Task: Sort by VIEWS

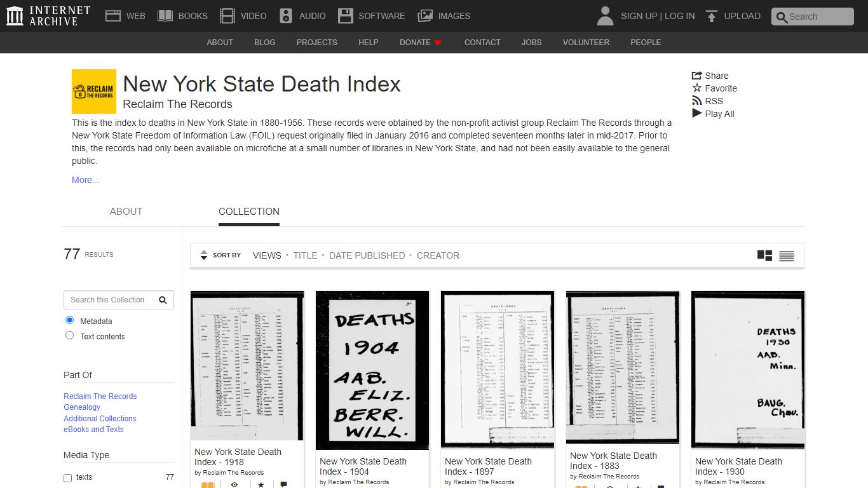Action: click(267, 255)
